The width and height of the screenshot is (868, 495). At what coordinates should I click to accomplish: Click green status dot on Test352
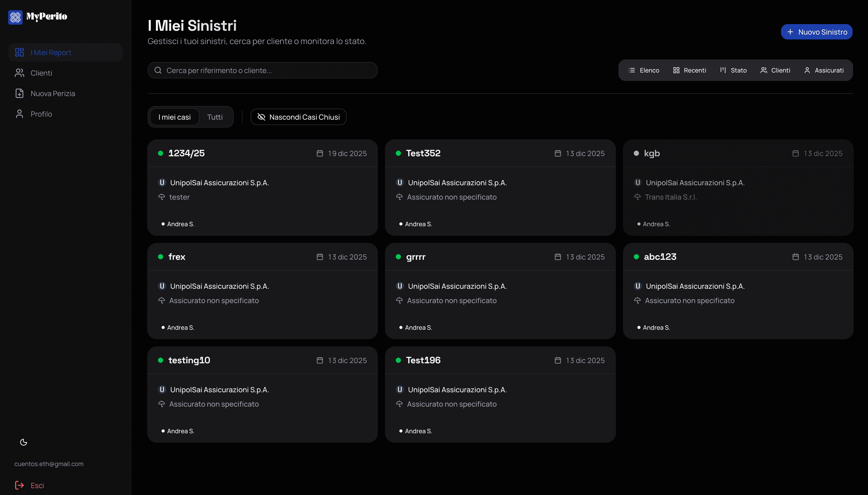coord(398,153)
